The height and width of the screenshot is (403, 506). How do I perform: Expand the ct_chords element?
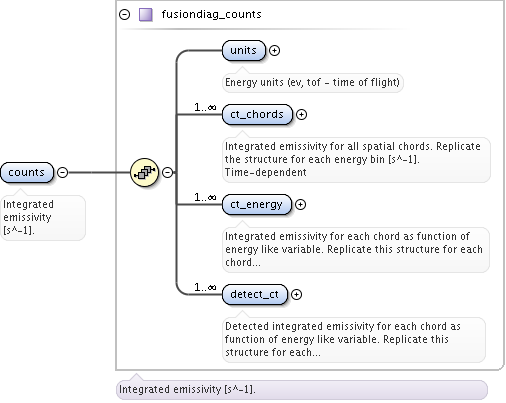click(x=301, y=115)
